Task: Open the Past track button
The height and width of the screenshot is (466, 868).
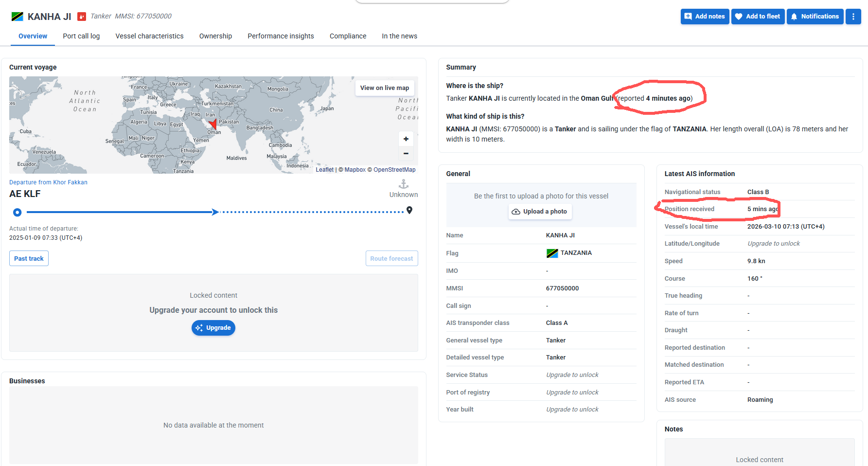Action: pos(29,258)
